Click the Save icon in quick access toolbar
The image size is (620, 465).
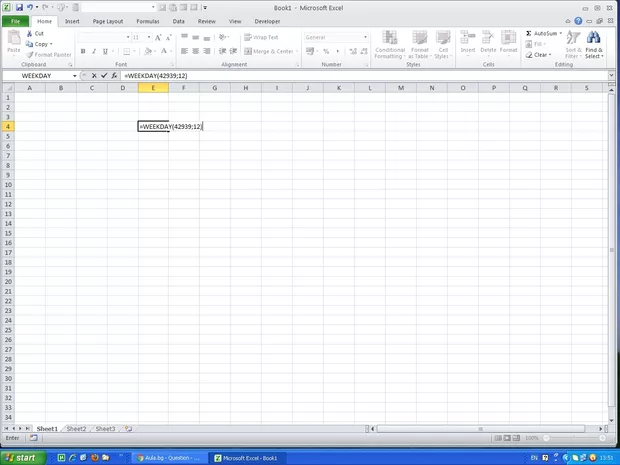(19, 7)
